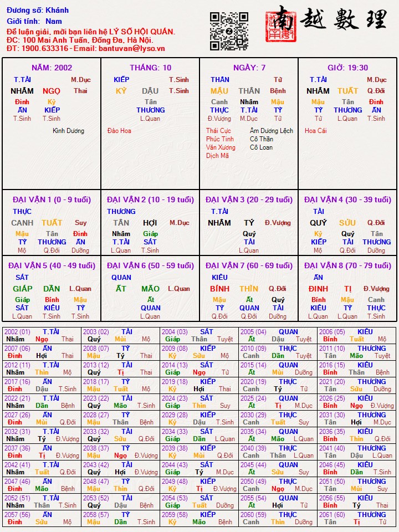399x532 pixels.
Task: Click the 'ĐẠI VẬN 8 (70 - 79 tuổi)' header
Action: tap(348, 265)
